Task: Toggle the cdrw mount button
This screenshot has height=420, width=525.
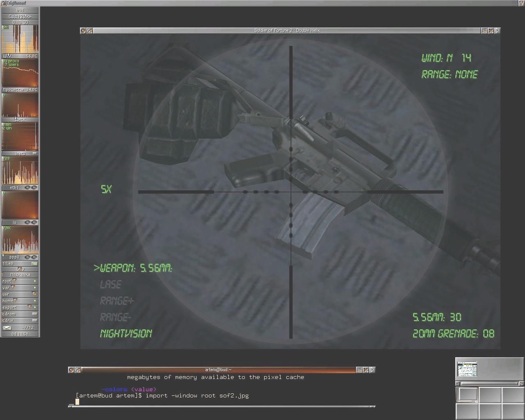Action: (34, 320)
